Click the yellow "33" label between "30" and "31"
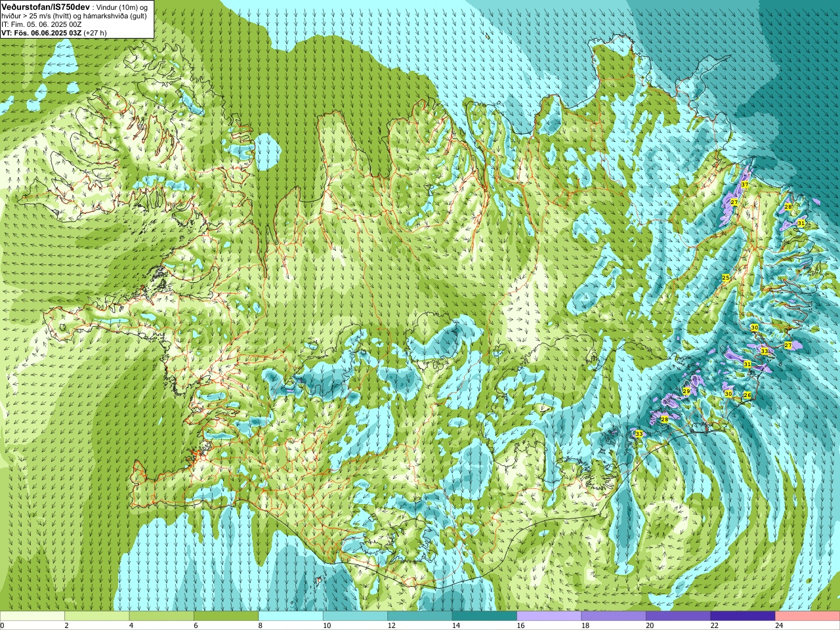 point(764,351)
